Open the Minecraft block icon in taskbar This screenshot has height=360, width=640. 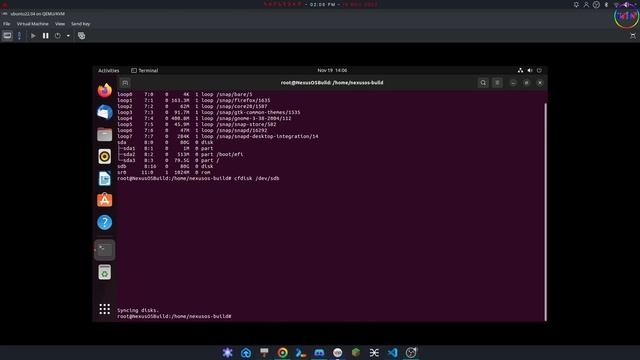coord(356,352)
